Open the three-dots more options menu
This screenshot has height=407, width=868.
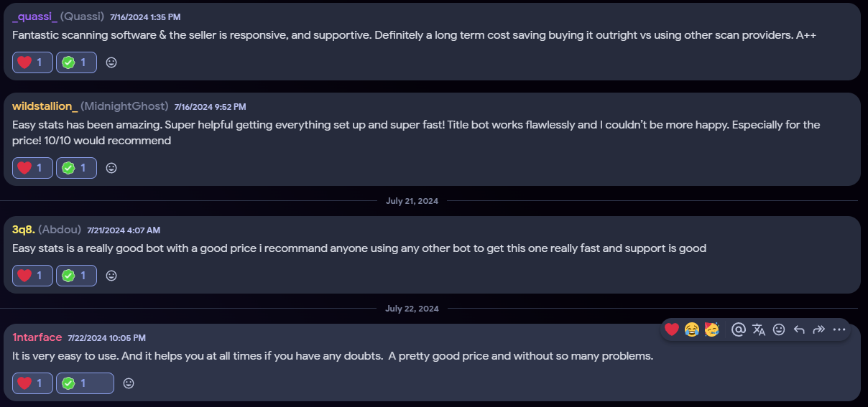tap(839, 329)
